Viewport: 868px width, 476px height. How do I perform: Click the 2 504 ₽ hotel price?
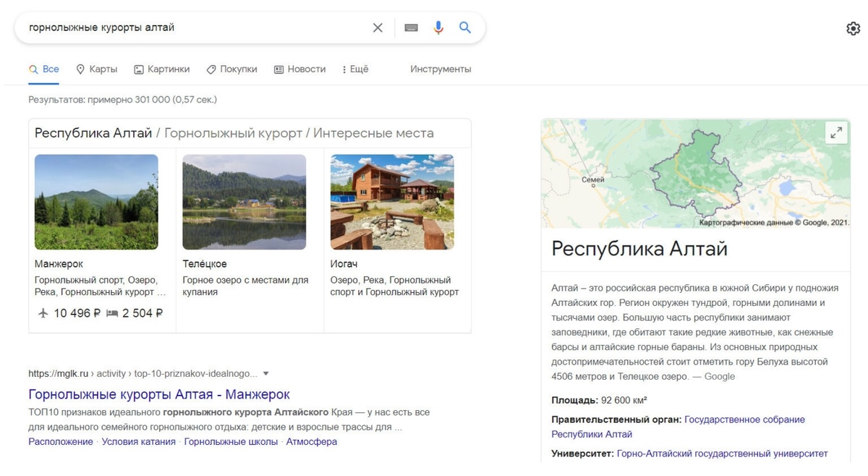(x=142, y=313)
